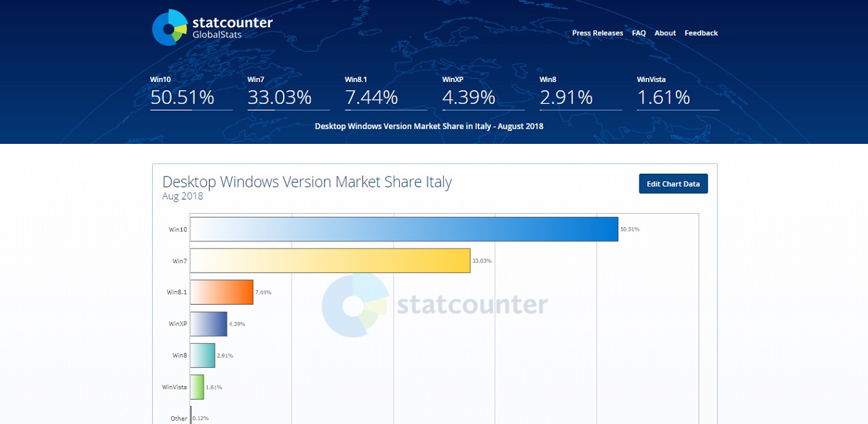Click the dark blue WinXP chart bar
868x424 pixels.
tap(208, 324)
